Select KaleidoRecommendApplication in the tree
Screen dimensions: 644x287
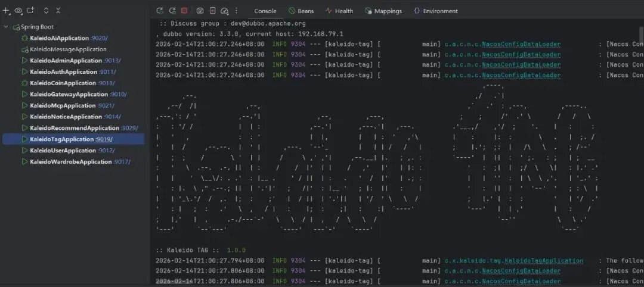(75, 128)
